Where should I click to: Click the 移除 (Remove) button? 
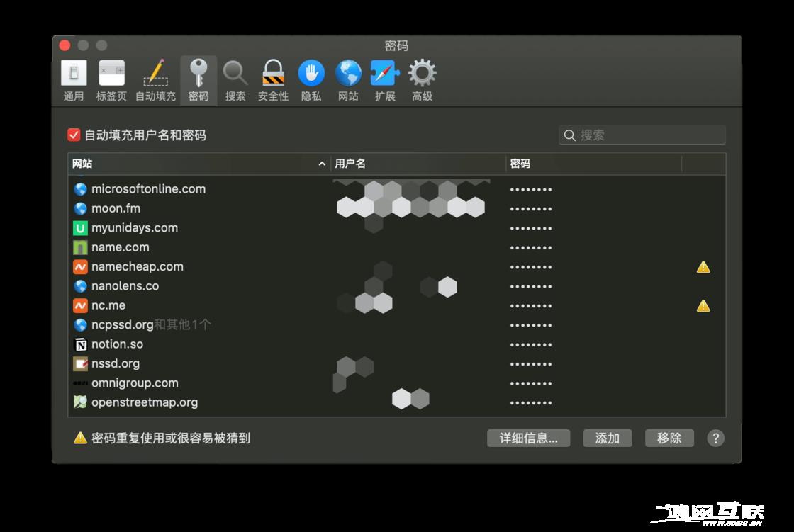tap(669, 438)
